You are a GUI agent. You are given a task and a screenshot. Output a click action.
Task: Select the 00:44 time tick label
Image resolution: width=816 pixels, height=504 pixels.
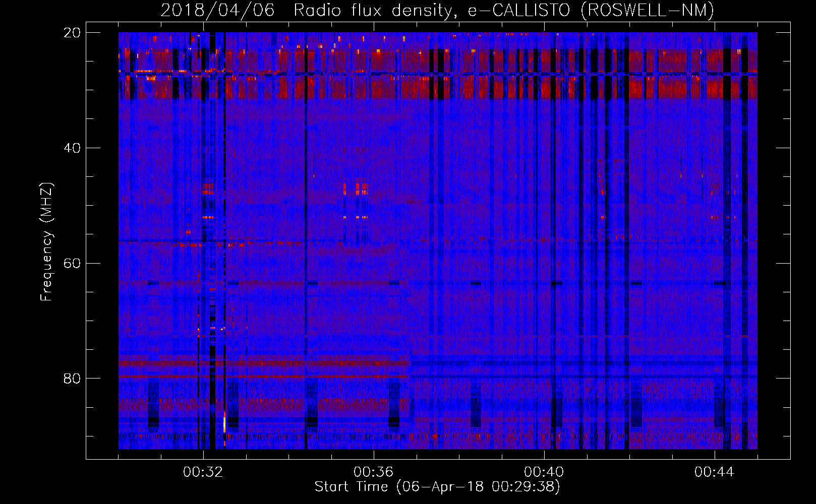pyautogui.click(x=715, y=472)
